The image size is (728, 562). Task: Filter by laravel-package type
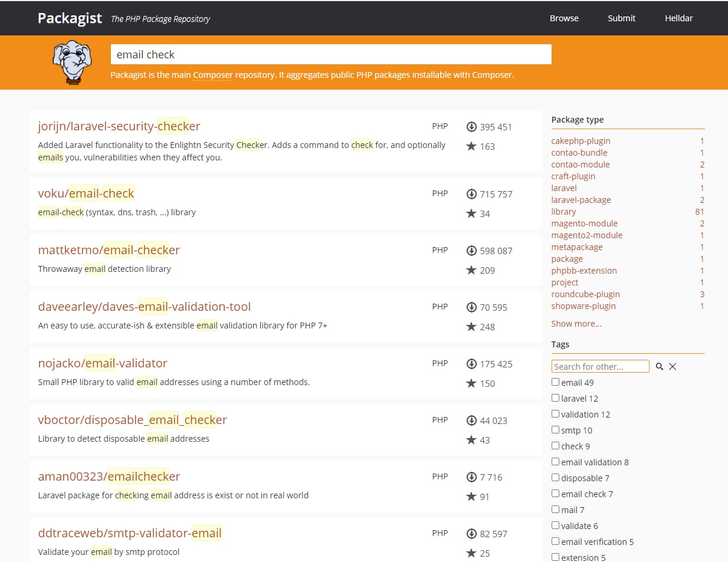[581, 200]
